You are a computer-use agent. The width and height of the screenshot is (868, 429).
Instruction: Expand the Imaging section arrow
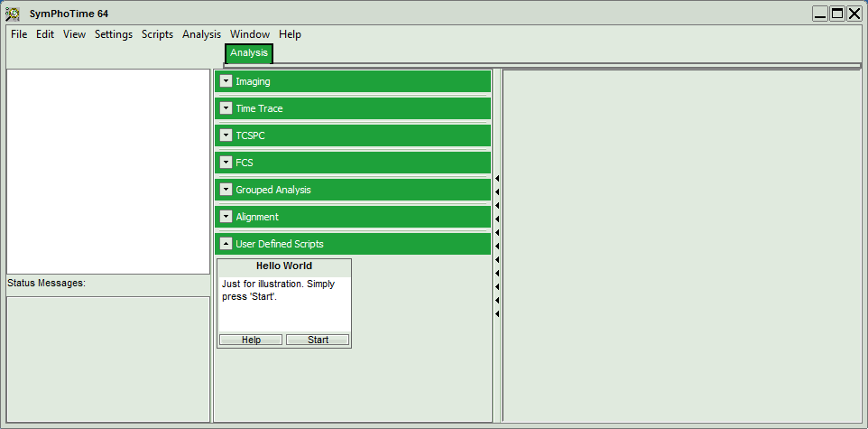tap(226, 81)
